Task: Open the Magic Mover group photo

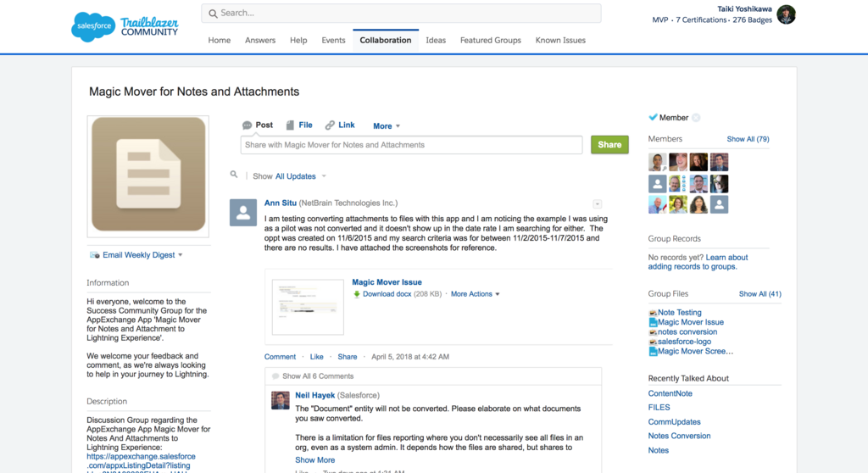Action: pos(148,176)
